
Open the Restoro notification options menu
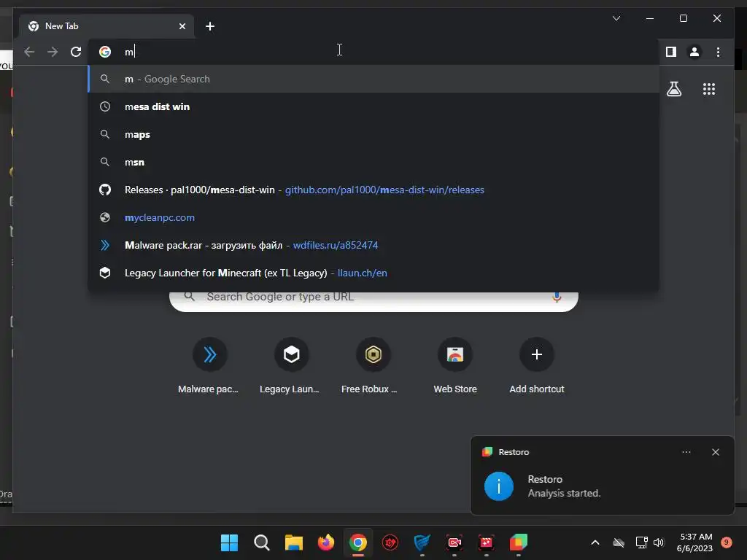(x=686, y=452)
